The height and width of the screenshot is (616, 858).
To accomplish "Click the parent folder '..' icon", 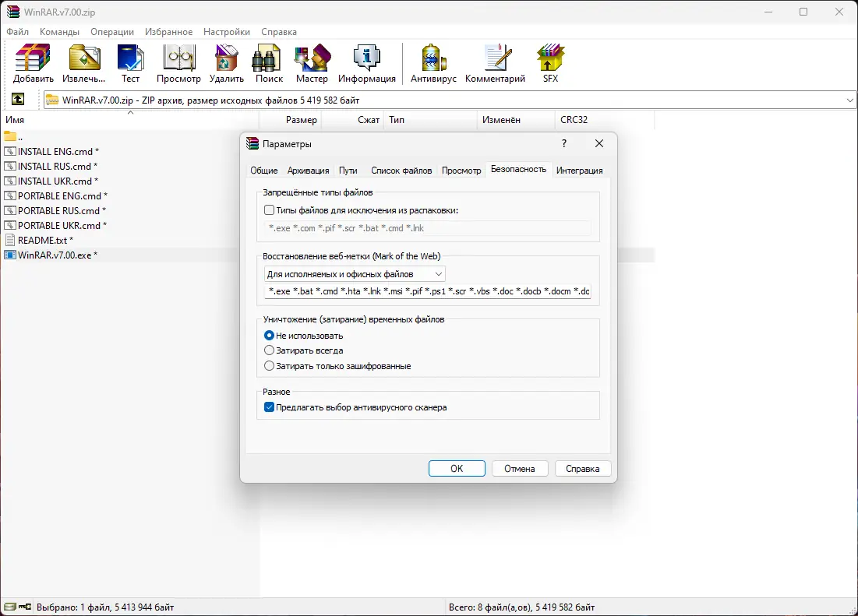I will click(x=10, y=136).
